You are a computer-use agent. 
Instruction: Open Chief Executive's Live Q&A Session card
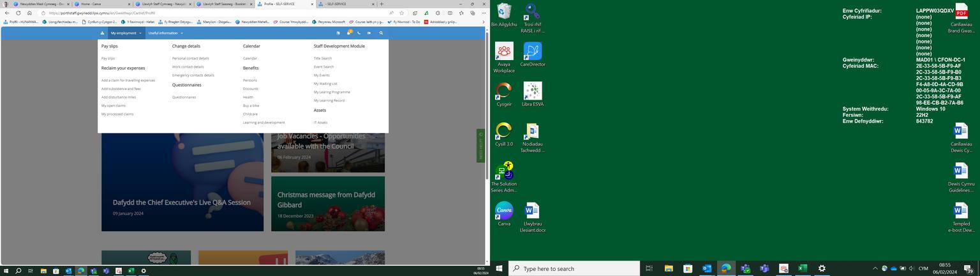(182, 182)
